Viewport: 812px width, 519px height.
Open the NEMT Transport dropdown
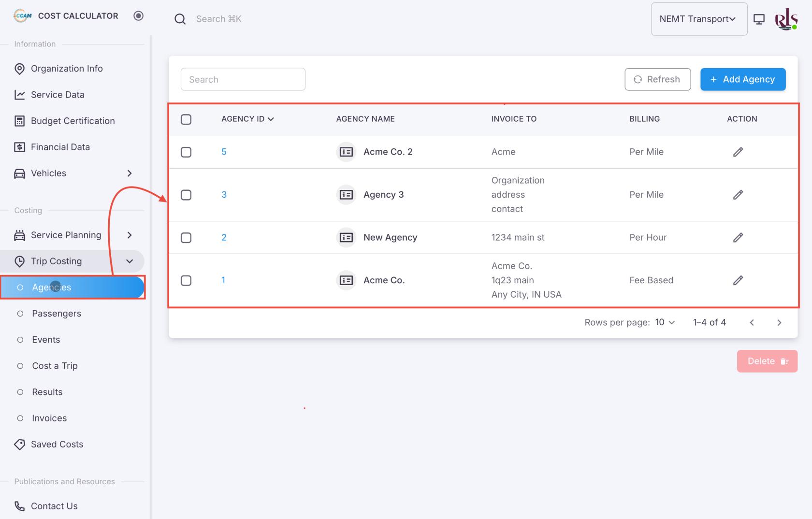pyautogui.click(x=698, y=19)
